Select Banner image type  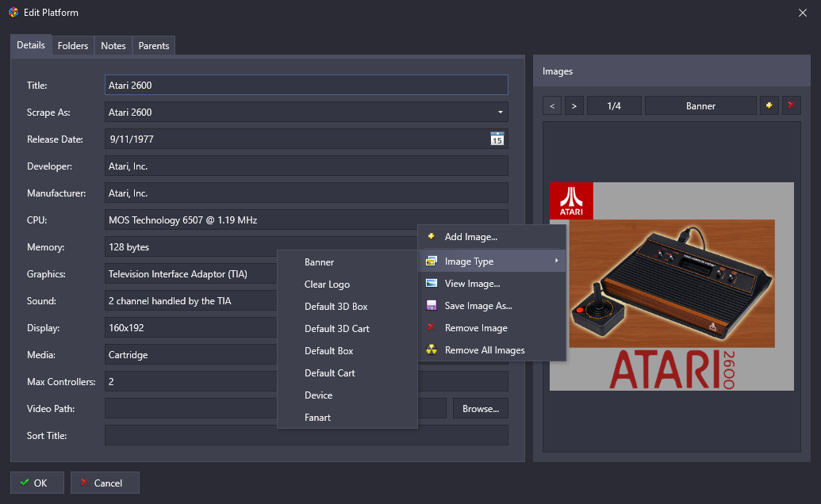click(x=347, y=262)
